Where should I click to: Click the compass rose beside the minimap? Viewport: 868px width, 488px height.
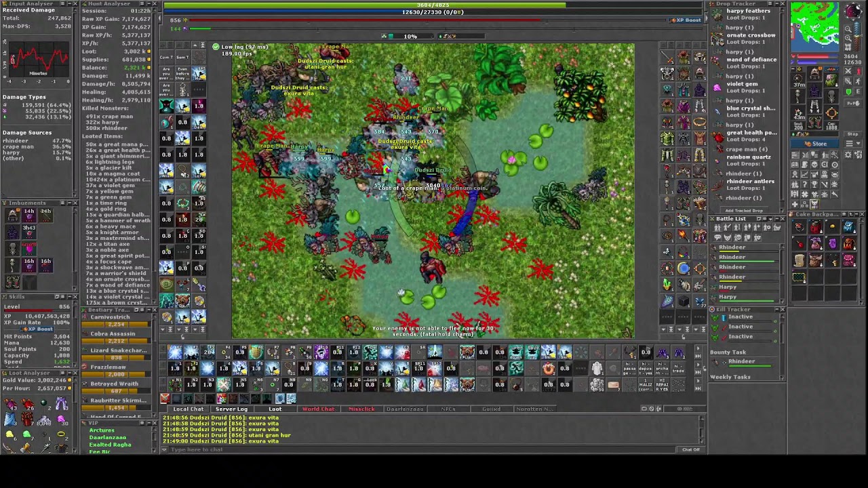click(x=853, y=11)
